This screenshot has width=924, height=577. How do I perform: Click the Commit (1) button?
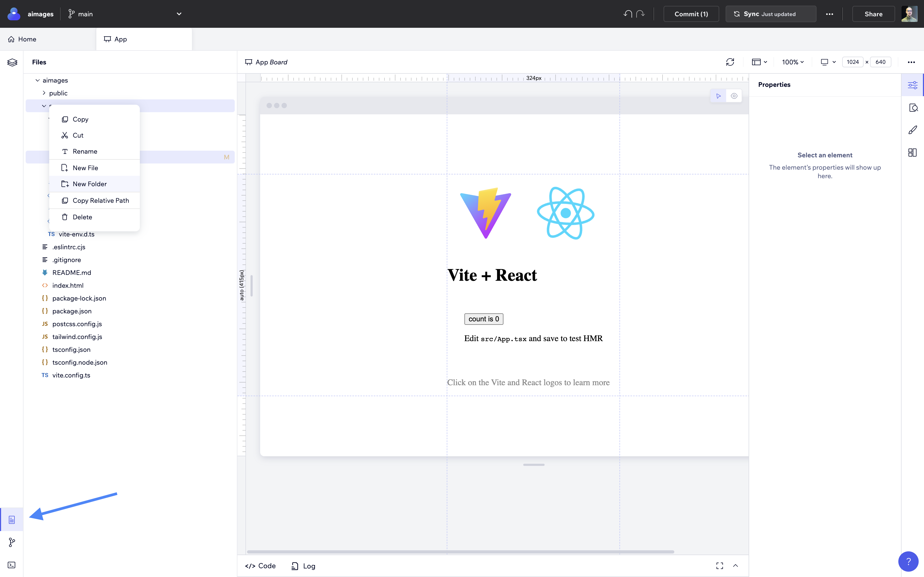(691, 14)
